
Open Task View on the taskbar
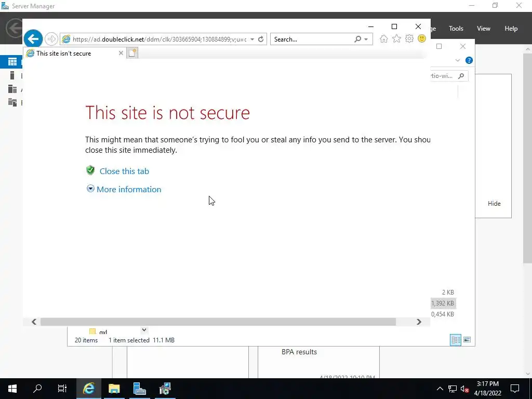coord(62,389)
